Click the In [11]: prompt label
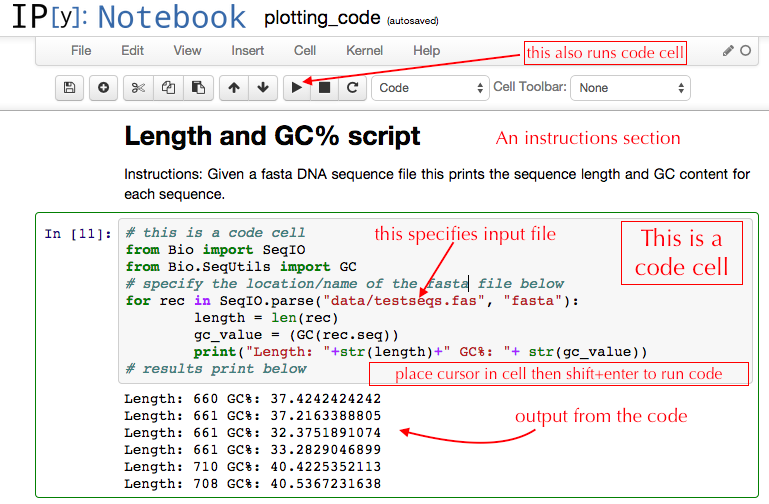Viewport: 769px width, 504px height. coord(78,234)
